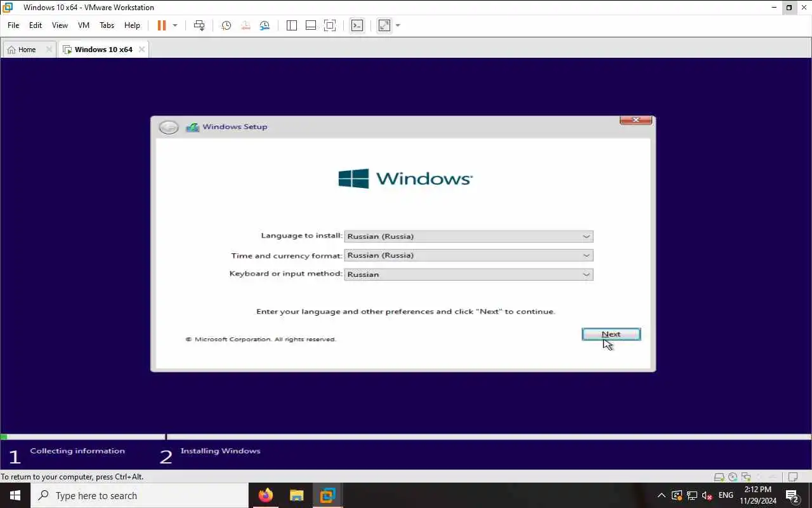The image size is (812, 508).
Task: Click the taskbar search box
Action: (140, 495)
